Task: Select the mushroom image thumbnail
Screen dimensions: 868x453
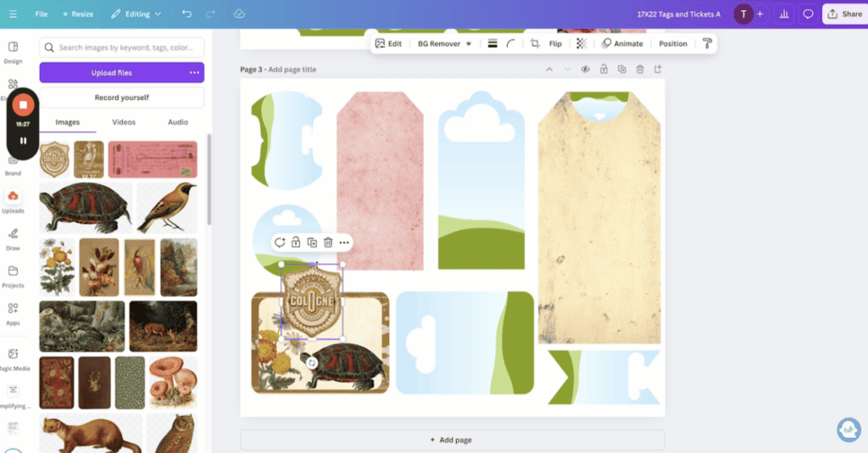Action: click(x=172, y=383)
